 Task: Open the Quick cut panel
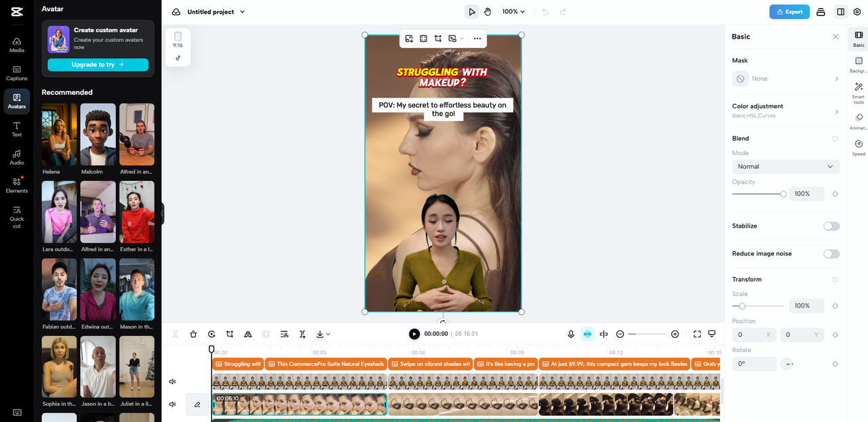17,217
